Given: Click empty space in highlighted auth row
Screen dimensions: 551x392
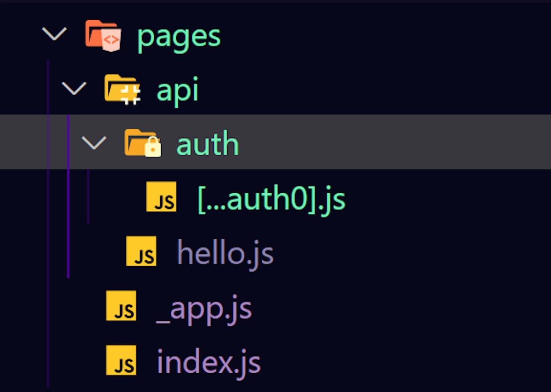Looking at the screenshot, I should [x=390, y=142].
